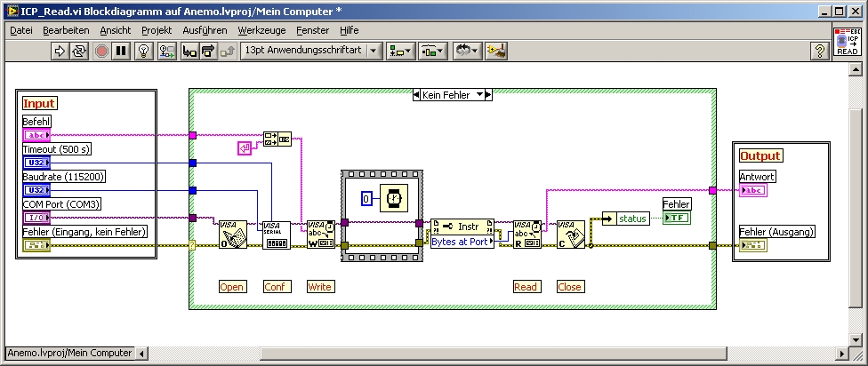Screen dimensions: 868x366
Task: Click Bytes at Port property
Action: [462, 242]
